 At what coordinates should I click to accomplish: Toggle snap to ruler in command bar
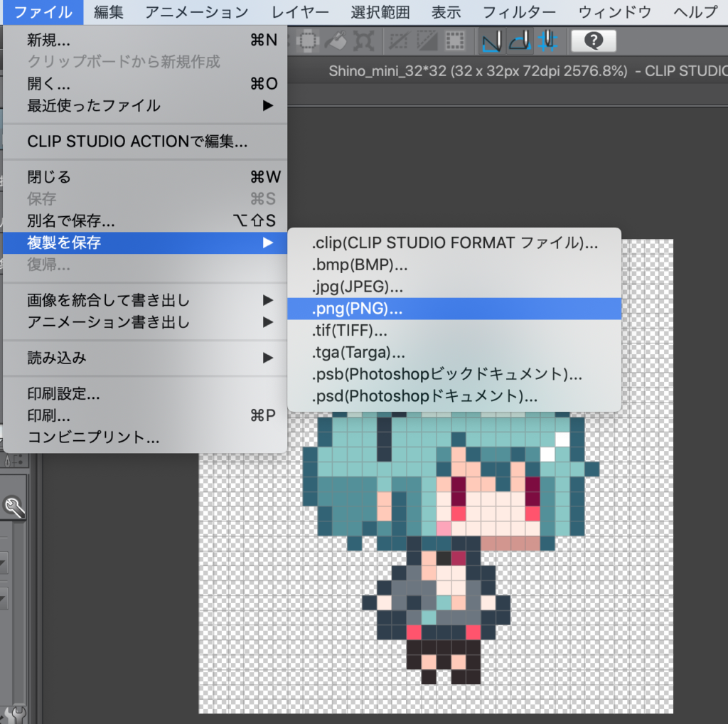(492, 41)
